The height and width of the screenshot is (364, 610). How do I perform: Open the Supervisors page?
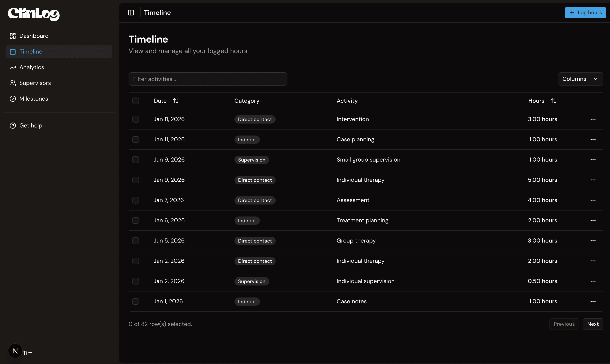coord(35,83)
